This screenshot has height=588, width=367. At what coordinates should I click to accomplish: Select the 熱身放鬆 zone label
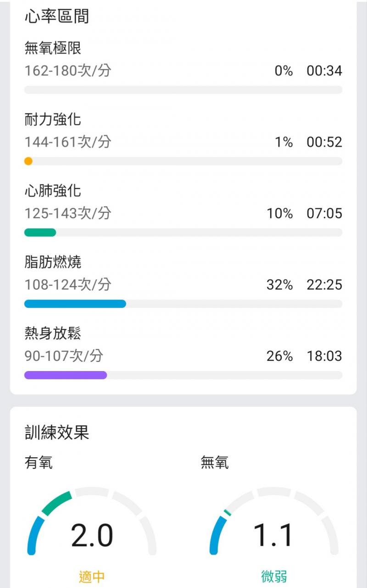(53, 334)
